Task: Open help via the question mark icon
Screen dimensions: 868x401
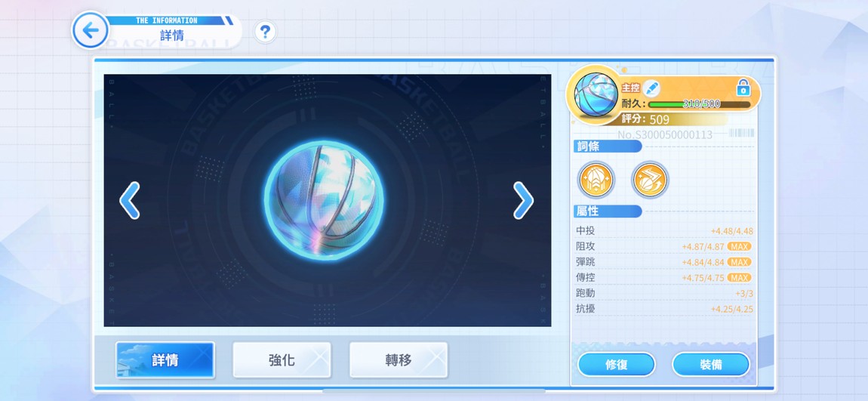Action: pyautogui.click(x=265, y=32)
